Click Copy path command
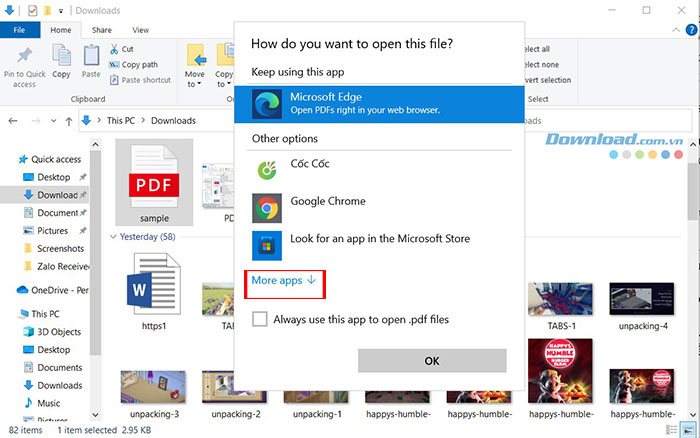 pyautogui.click(x=133, y=65)
